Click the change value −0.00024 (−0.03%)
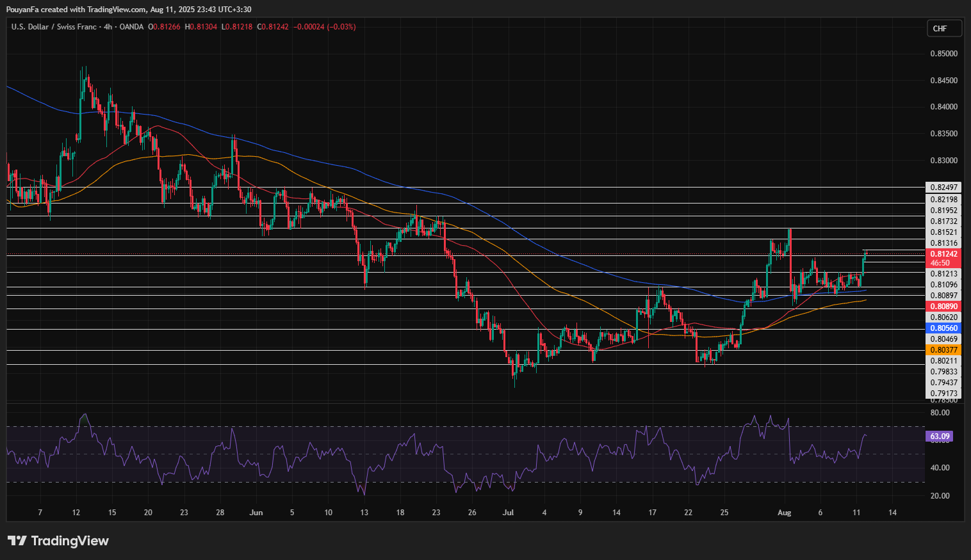 (x=324, y=27)
